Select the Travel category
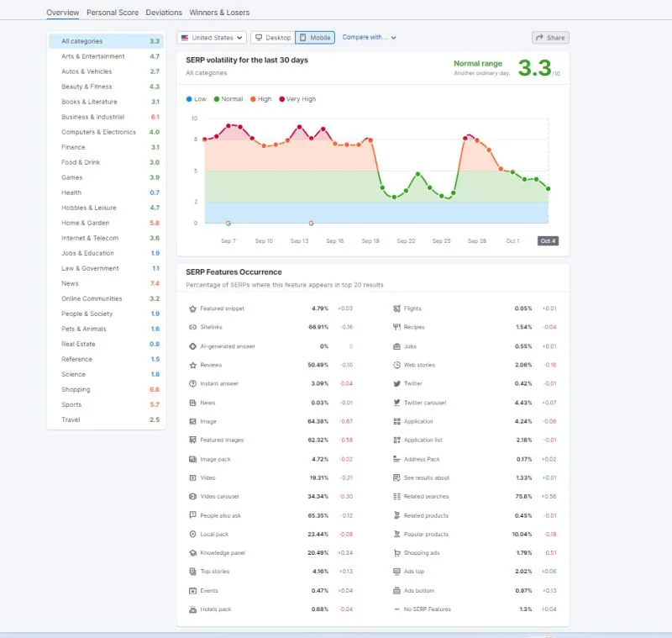This screenshot has height=638, width=672. coord(107,419)
